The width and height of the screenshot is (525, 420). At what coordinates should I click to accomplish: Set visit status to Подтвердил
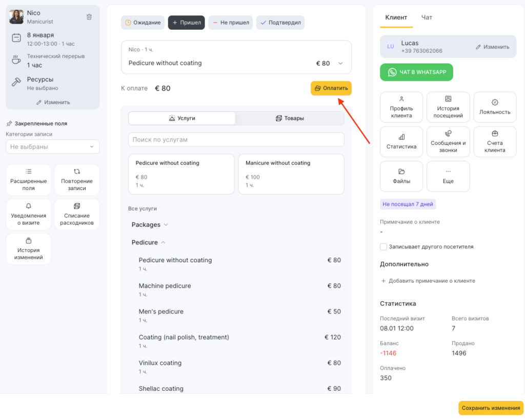coord(280,23)
